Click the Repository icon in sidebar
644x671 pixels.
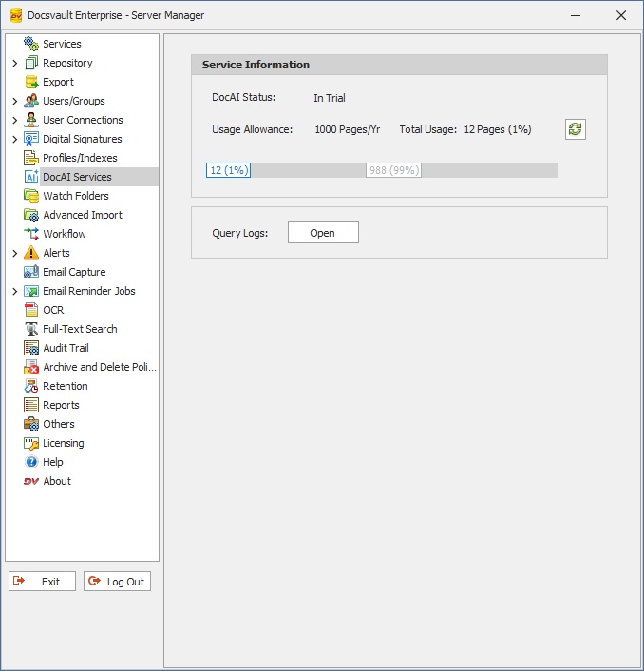(30, 63)
